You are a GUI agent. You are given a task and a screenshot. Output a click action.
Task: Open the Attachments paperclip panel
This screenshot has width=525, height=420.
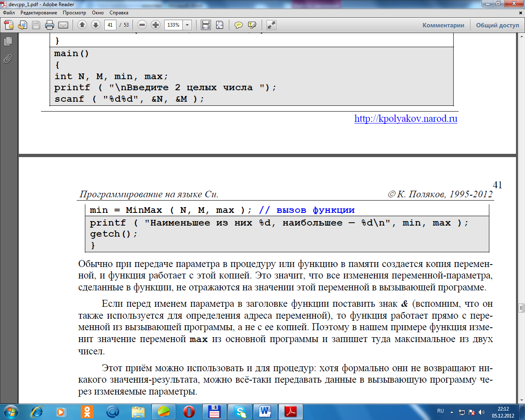[x=8, y=59]
